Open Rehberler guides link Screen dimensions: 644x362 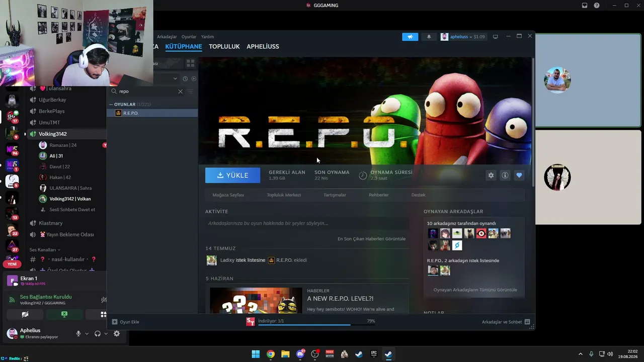[x=378, y=195]
